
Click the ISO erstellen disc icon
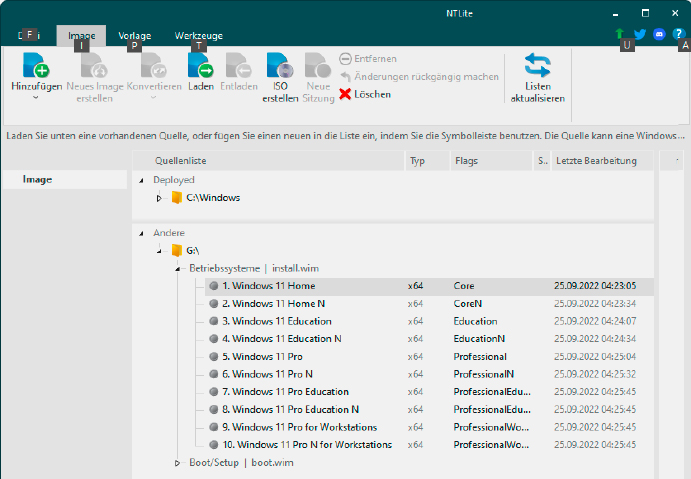point(280,65)
